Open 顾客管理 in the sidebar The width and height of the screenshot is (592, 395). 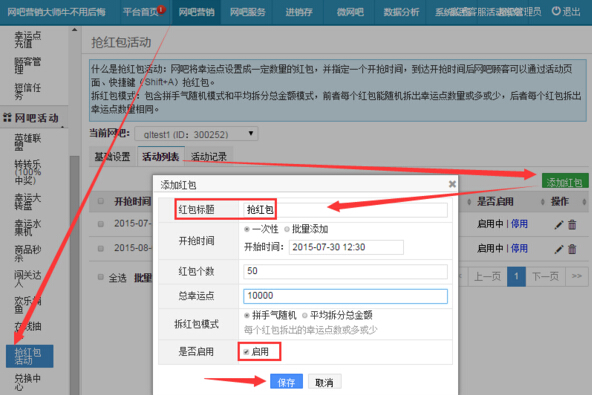pyautogui.click(x=28, y=65)
